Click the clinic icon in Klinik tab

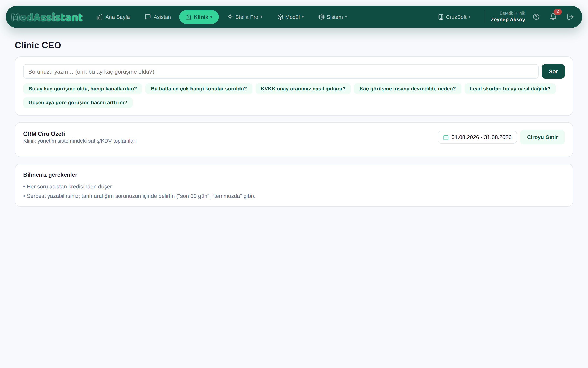[x=189, y=17]
